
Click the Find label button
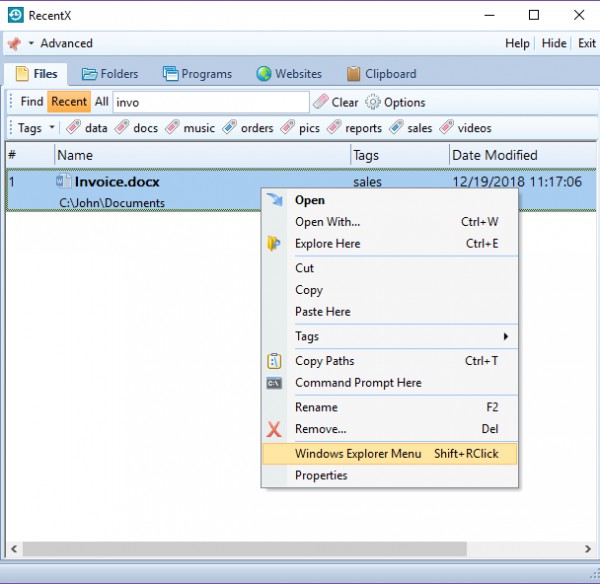click(32, 101)
